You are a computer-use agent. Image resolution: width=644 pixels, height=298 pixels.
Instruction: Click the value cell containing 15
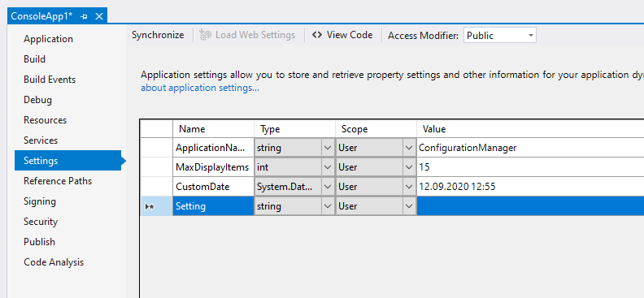[530, 167]
